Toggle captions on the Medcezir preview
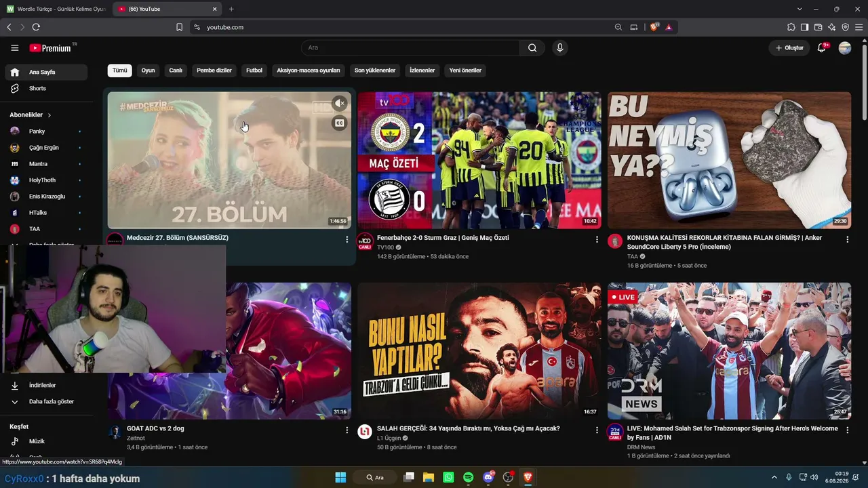868x488 pixels. click(340, 123)
